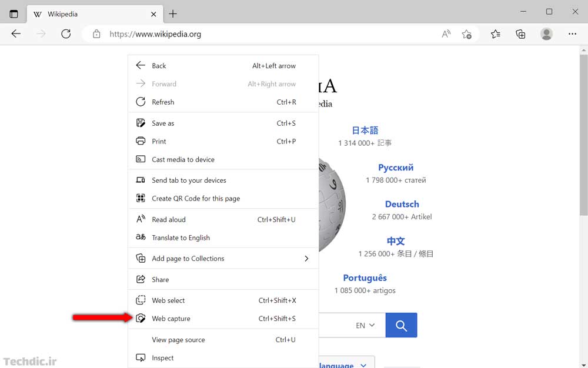Choose Print in the context menu
The image size is (588, 368).
coord(223,141)
